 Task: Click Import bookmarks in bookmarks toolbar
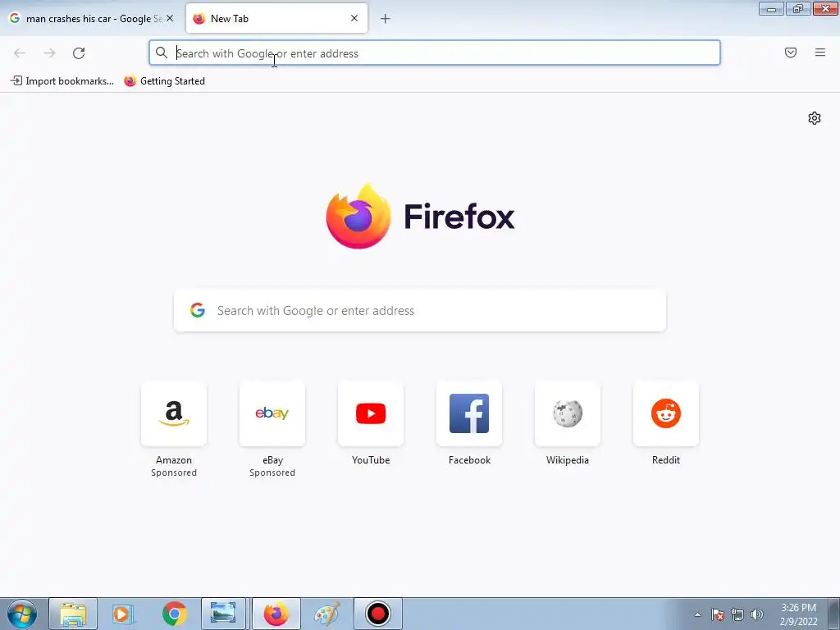click(62, 81)
